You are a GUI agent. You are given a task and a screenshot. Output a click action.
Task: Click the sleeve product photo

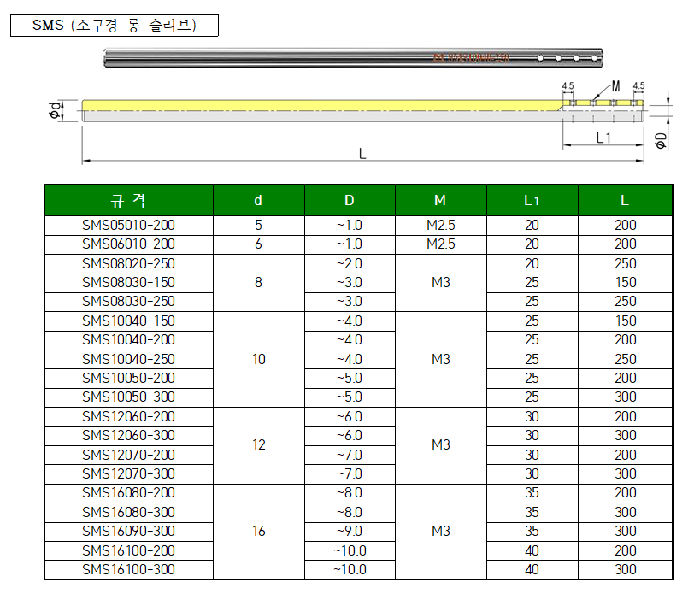(x=354, y=59)
